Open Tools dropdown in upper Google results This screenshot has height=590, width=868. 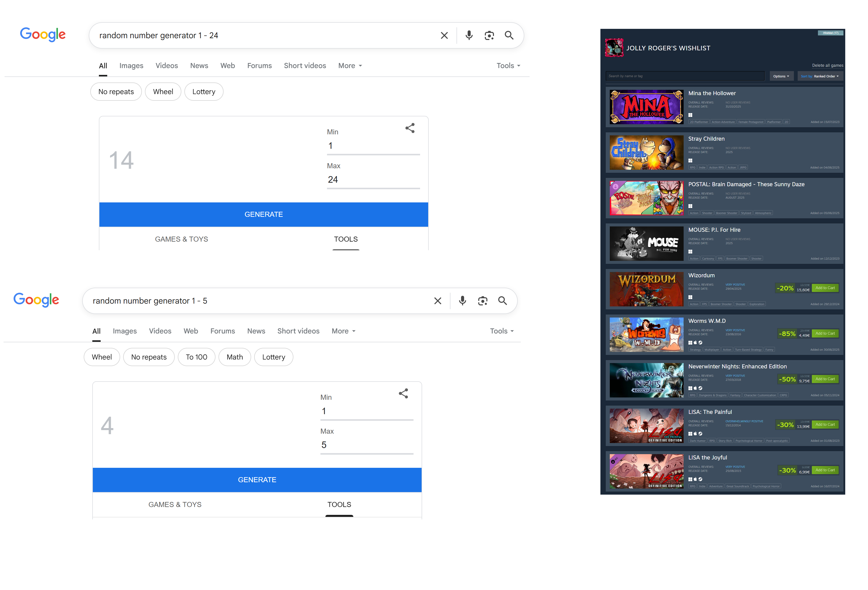click(x=508, y=66)
